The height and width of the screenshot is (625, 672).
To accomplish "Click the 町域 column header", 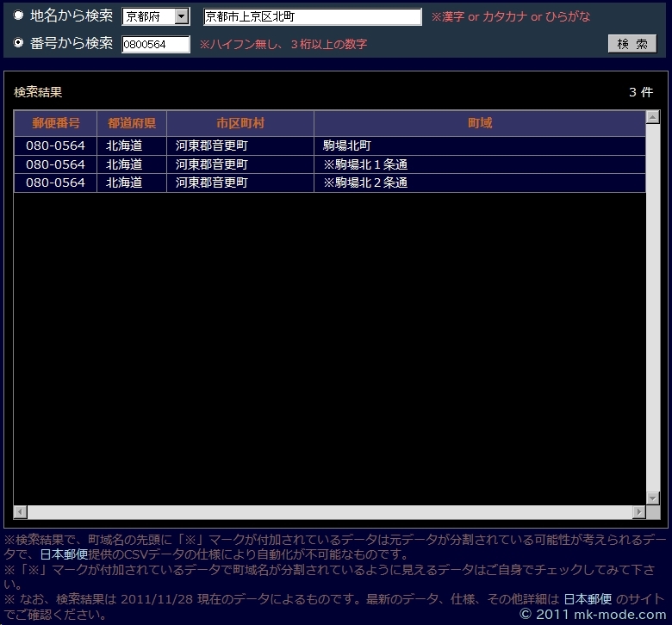I will tap(480, 123).
